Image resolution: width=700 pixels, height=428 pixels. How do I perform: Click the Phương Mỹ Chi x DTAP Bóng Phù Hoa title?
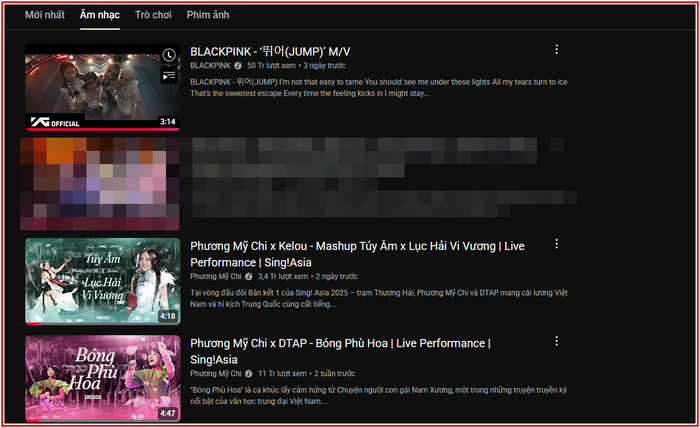point(340,351)
